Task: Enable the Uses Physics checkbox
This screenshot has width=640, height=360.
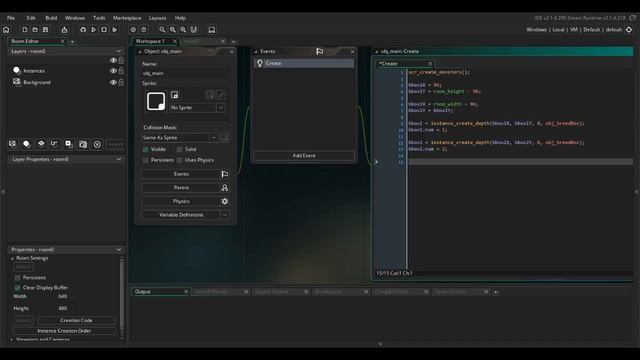Action: pyautogui.click(x=180, y=160)
